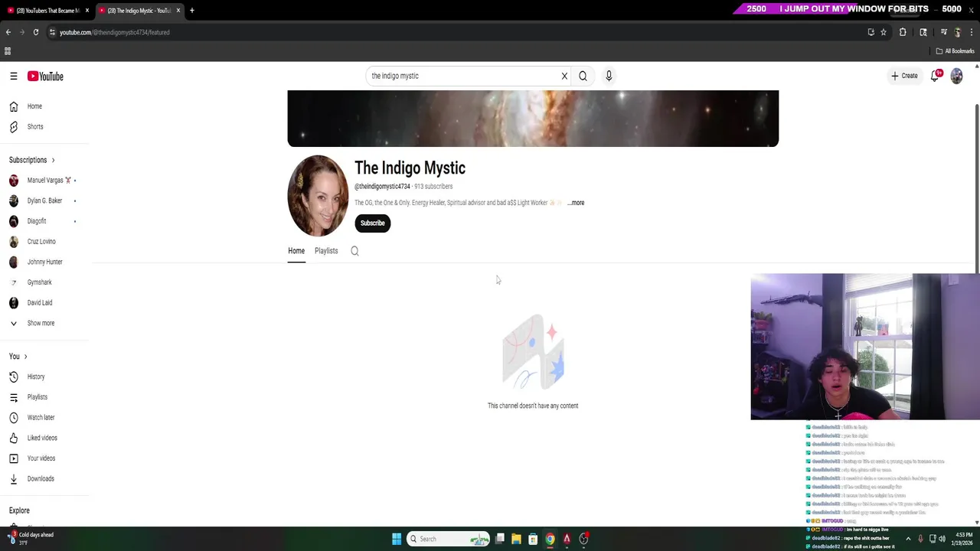Expand the You section
This screenshot has height=551, width=980.
[18, 357]
